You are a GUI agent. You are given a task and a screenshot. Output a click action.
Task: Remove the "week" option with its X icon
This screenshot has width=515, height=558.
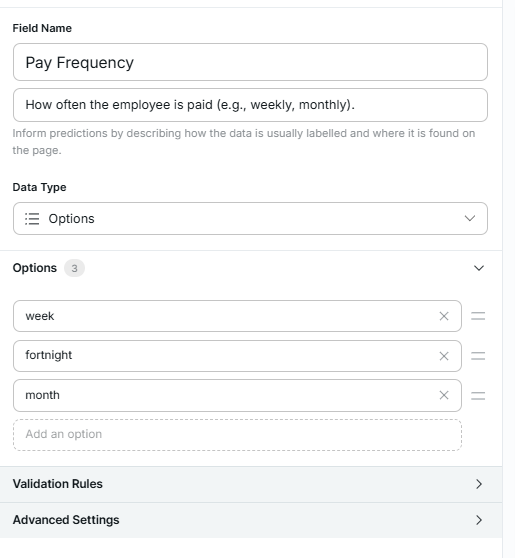pyautogui.click(x=443, y=316)
